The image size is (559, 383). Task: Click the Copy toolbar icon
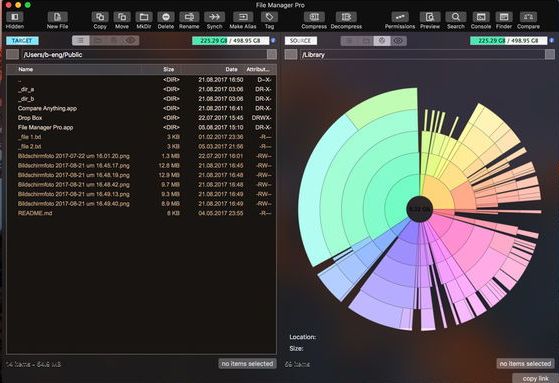click(x=100, y=17)
